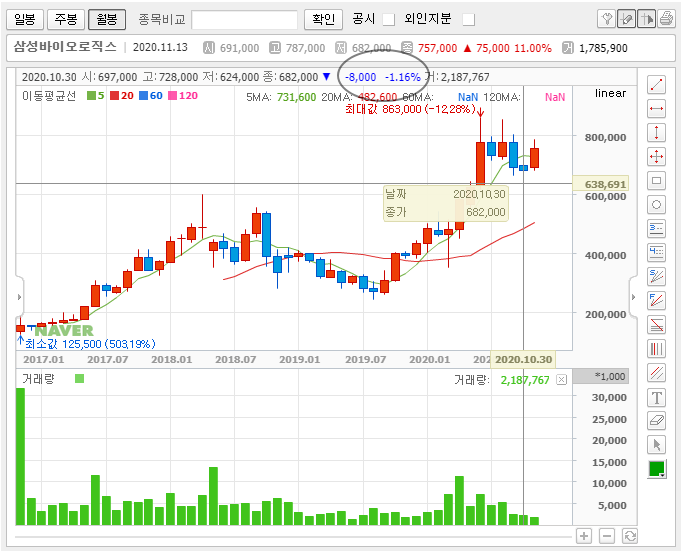Pick the speed lines (S) tool
The height and width of the screenshot is (551, 687).
point(656,276)
